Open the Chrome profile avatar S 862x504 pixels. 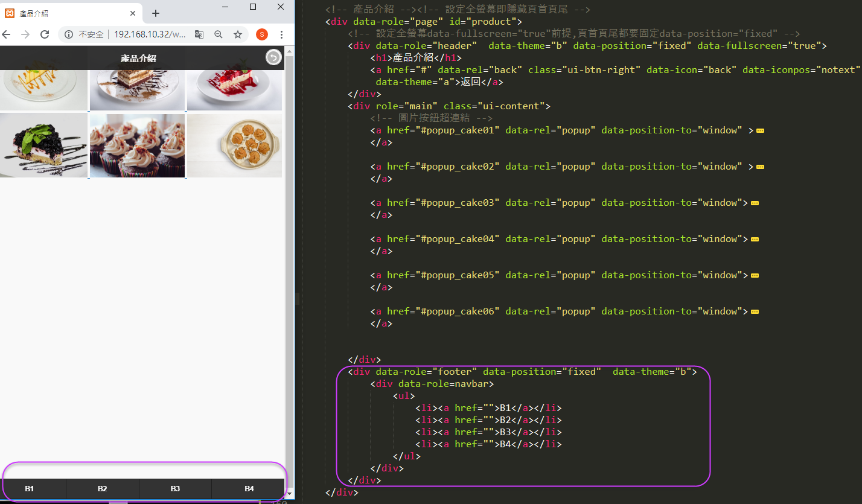261,34
